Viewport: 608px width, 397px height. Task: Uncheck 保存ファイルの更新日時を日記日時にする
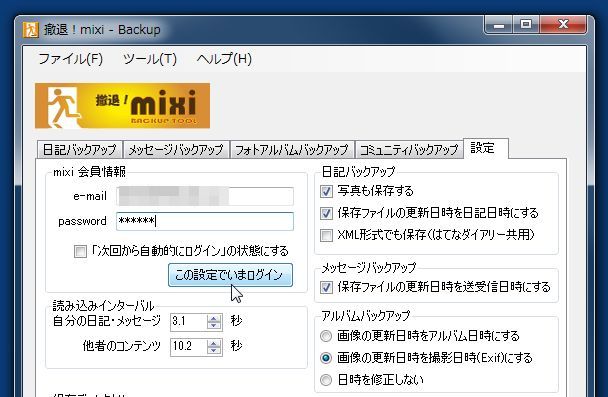pyautogui.click(x=326, y=213)
